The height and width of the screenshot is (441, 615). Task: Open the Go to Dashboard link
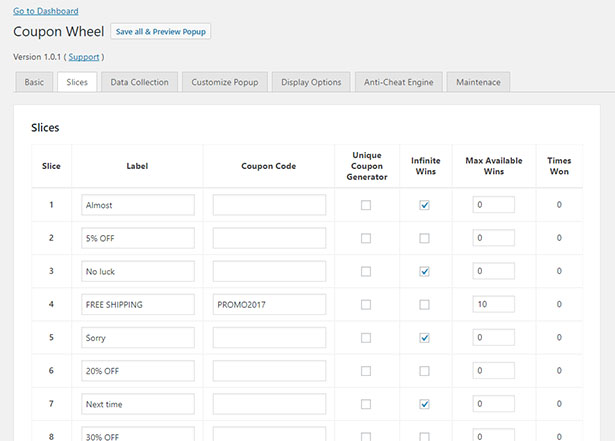(45, 11)
